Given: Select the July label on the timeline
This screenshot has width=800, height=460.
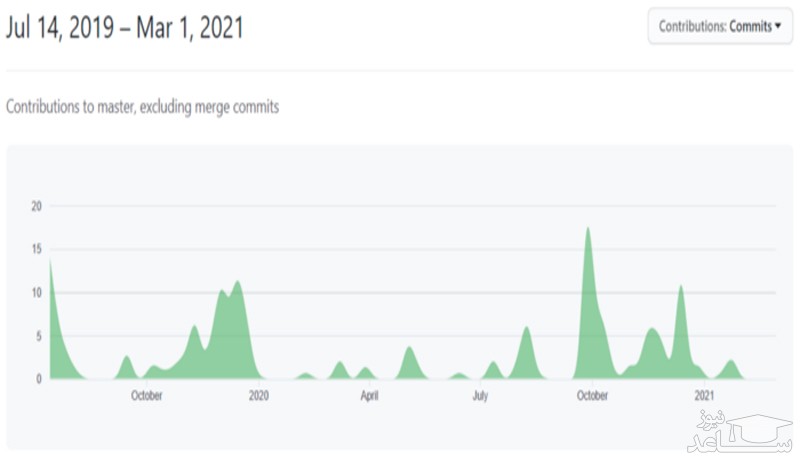Looking at the screenshot, I should pyautogui.click(x=480, y=395).
